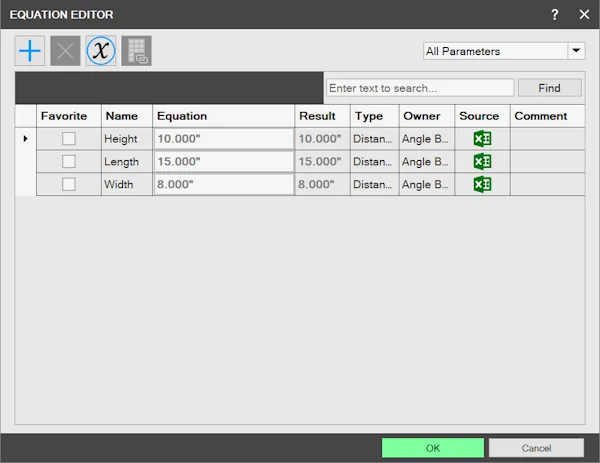Open the Excel source icon for Width
The width and height of the screenshot is (600, 463).
point(482,184)
